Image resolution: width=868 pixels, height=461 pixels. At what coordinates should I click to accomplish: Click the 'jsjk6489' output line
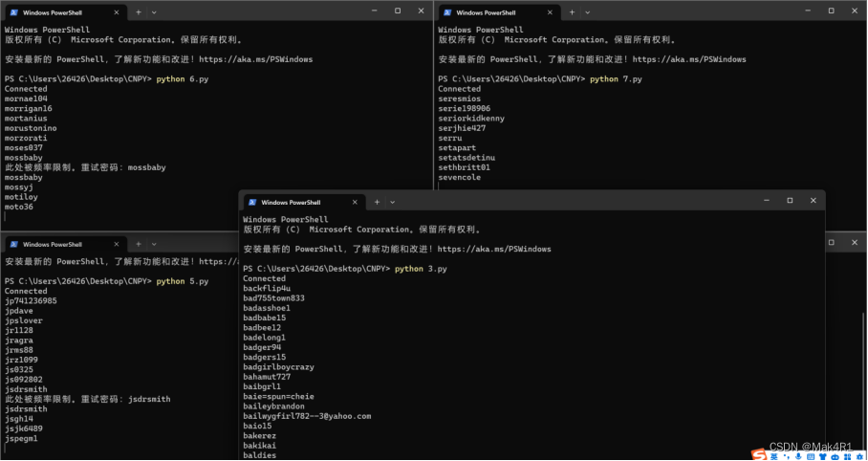click(x=23, y=428)
